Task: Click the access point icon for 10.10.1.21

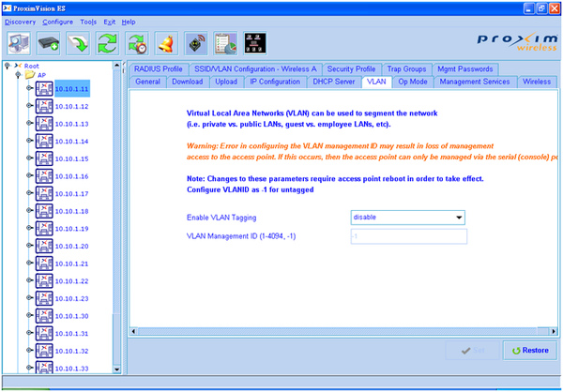Action: pos(44,264)
